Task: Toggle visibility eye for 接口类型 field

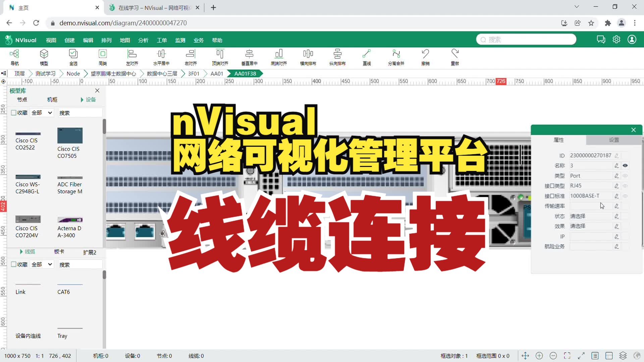Action: coord(625,186)
